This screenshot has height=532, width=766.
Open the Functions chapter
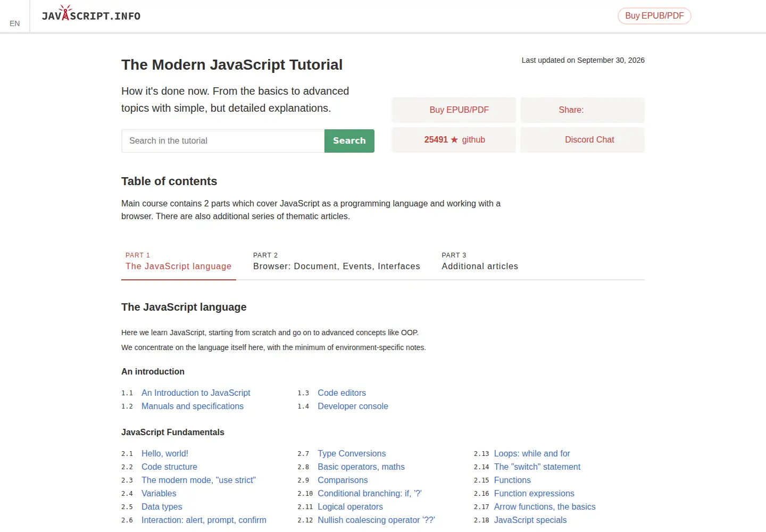512,480
